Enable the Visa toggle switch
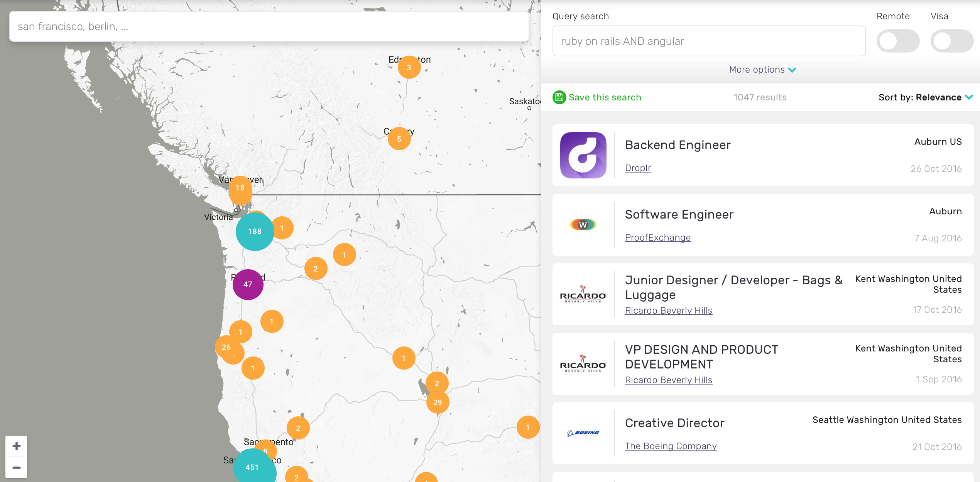Image resolution: width=980 pixels, height=482 pixels. [951, 41]
